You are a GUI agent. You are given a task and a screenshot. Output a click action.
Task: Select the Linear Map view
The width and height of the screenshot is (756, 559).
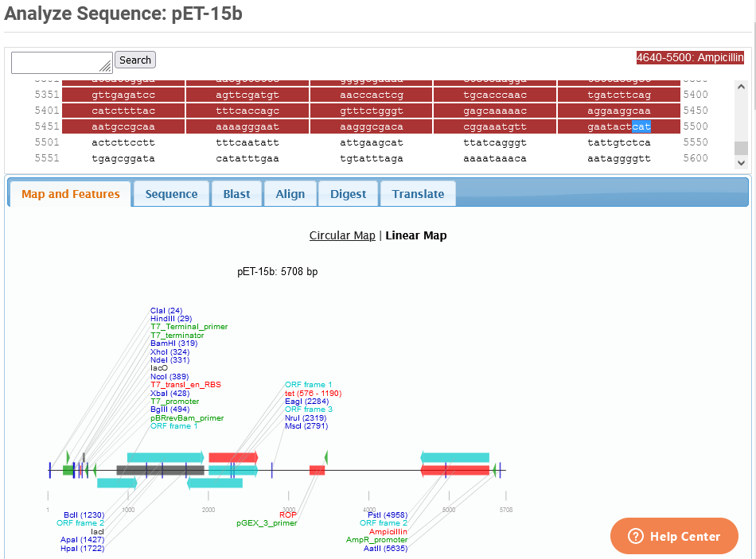[416, 235]
